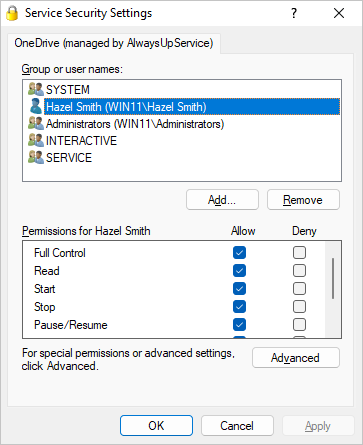The height and width of the screenshot is (445, 363).
Task: Click the SYSTEM group icon
Action: (36, 89)
